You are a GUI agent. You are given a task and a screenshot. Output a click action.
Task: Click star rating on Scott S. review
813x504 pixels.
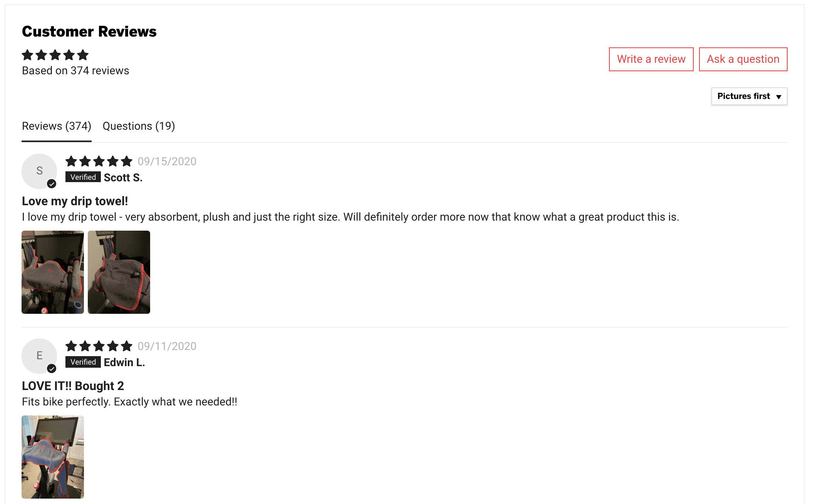99,161
